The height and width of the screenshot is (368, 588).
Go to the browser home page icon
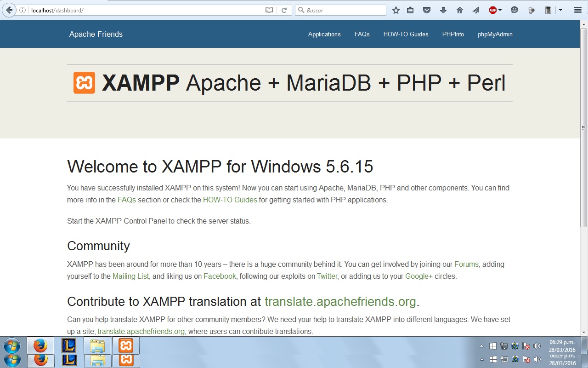coord(460,10)
